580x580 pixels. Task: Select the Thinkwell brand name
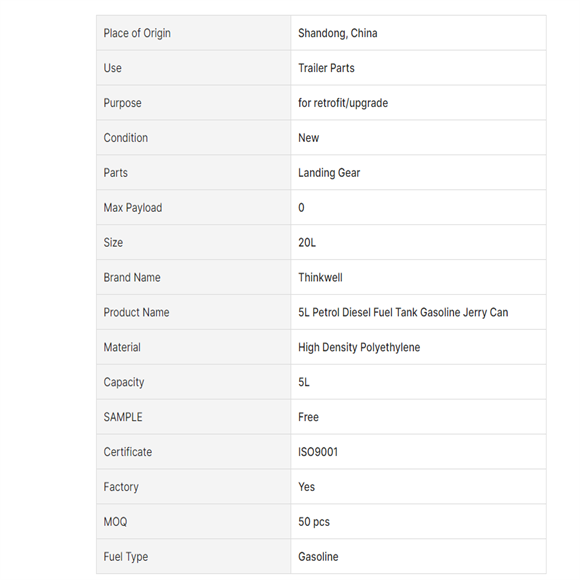320,277
